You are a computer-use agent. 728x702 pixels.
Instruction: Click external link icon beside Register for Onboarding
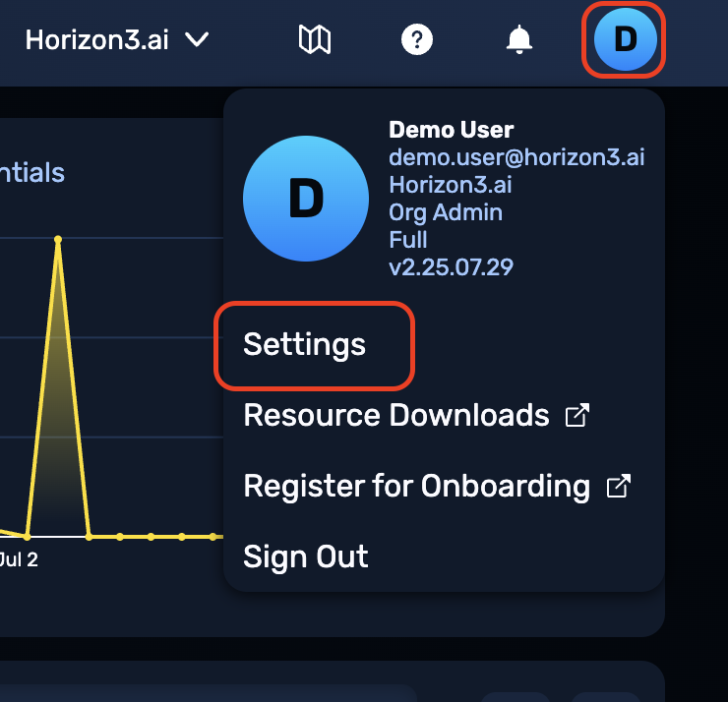coord(619,486)
